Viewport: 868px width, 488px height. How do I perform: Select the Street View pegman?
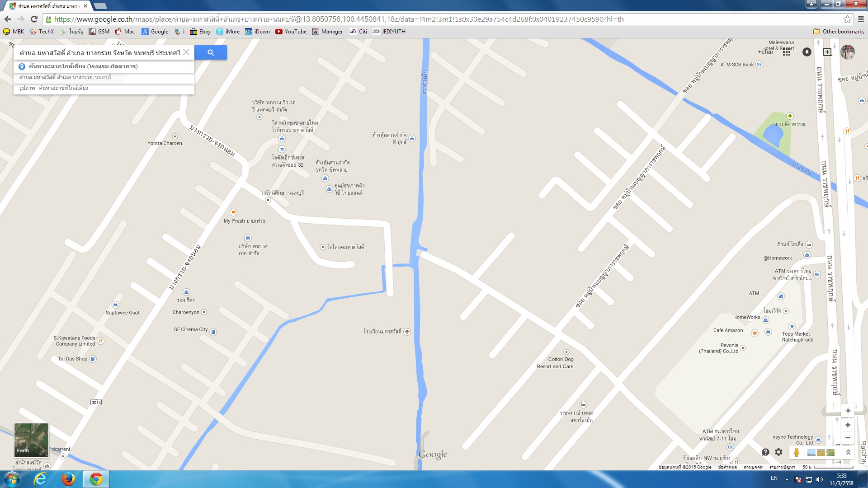(x=797, y=452)
